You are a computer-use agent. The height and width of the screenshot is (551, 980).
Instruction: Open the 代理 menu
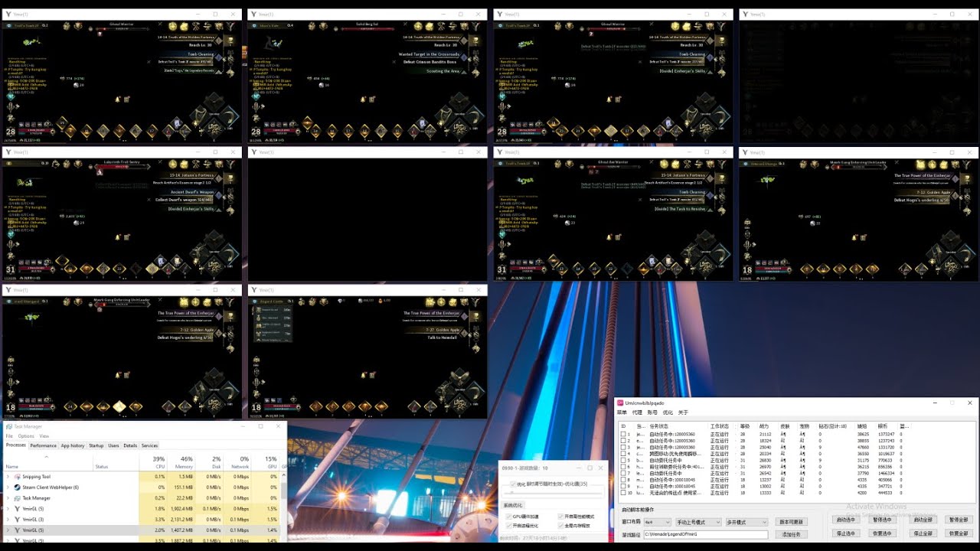coord(637,412)
